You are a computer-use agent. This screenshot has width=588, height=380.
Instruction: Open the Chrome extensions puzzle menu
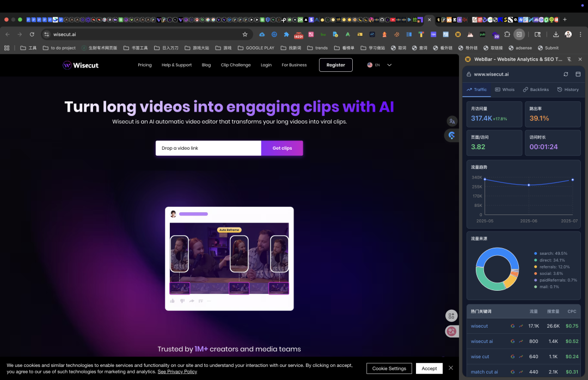point(507,34)
